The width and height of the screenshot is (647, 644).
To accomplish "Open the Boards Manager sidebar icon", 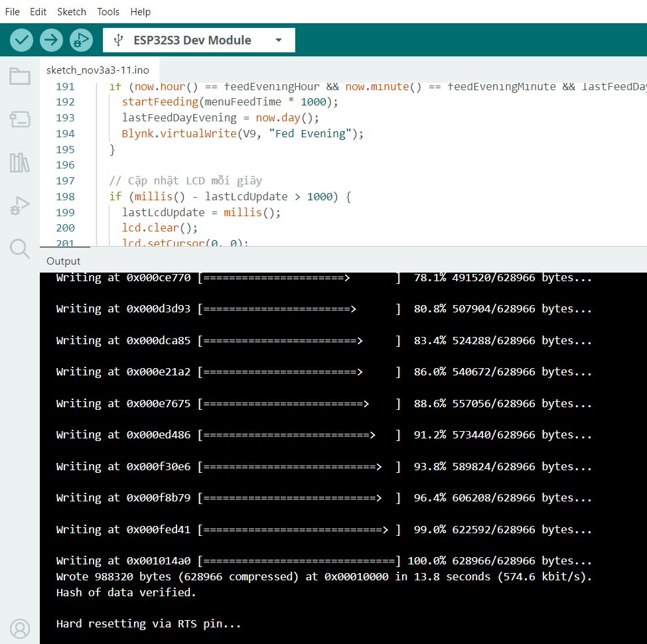I will pos(20,119).
